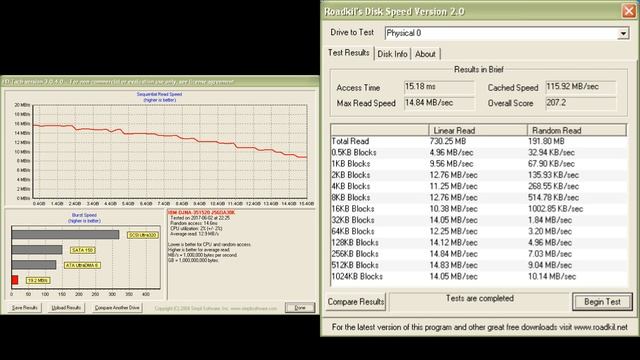Click the Average read 12.9 MB/s line
The image size is (640, 360).
[195, 234]
